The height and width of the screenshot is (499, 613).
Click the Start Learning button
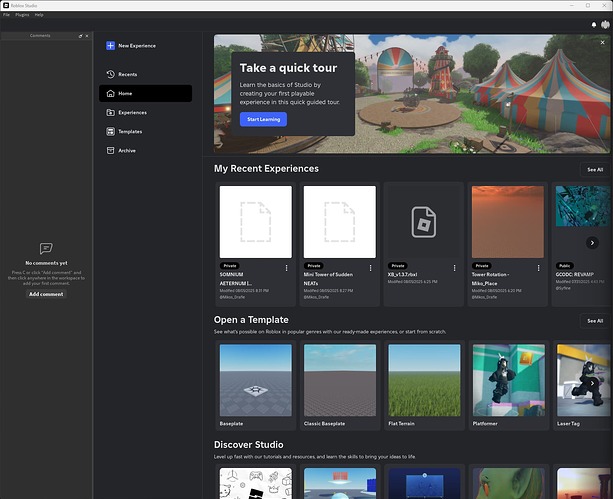[x=263, y=119]
